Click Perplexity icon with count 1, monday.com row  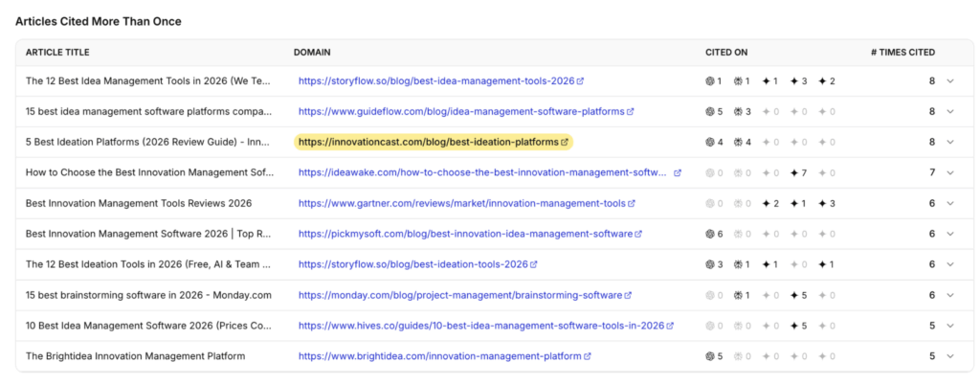tap(738, 296)
